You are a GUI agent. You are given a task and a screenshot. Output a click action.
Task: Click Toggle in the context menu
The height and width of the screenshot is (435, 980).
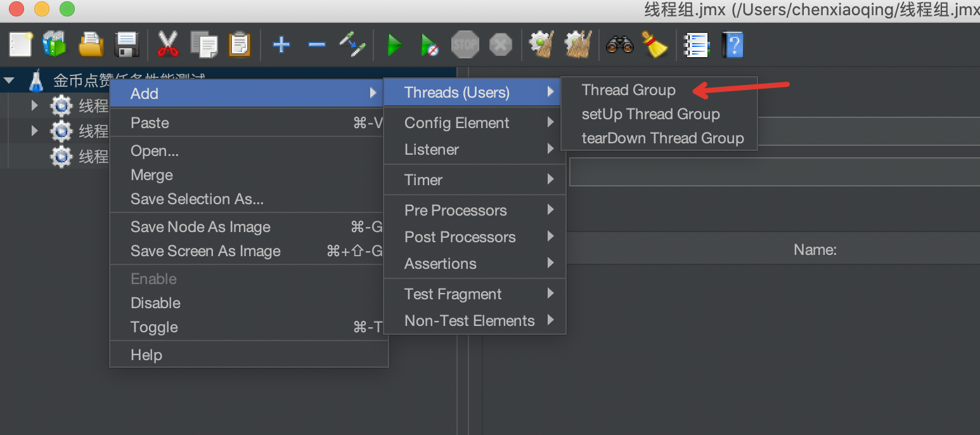click(x=154, y=327)
